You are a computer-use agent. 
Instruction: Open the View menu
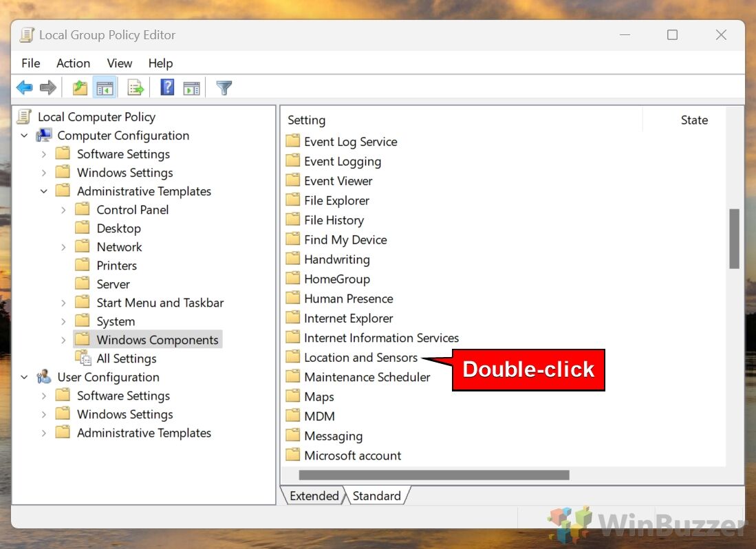click(119, 63)
